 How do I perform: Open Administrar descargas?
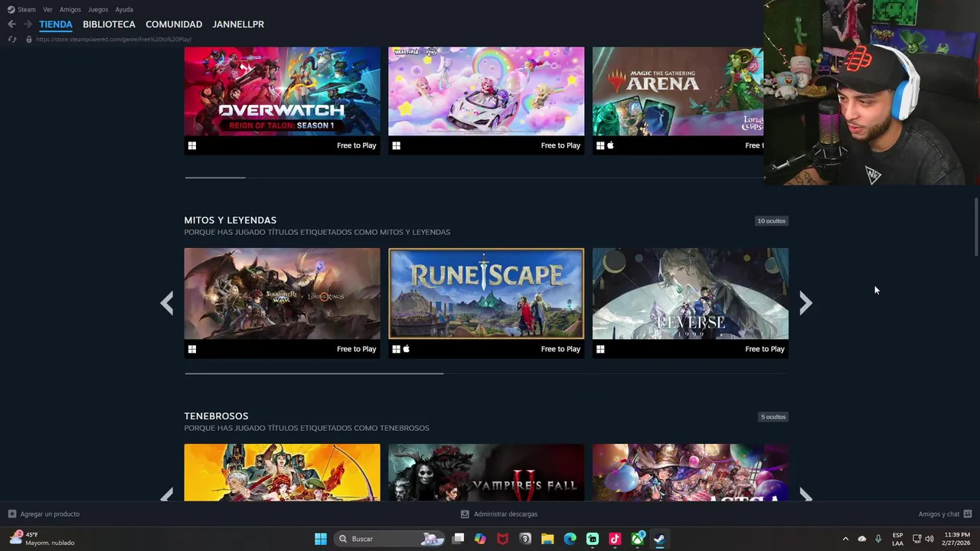coord(499,514)
